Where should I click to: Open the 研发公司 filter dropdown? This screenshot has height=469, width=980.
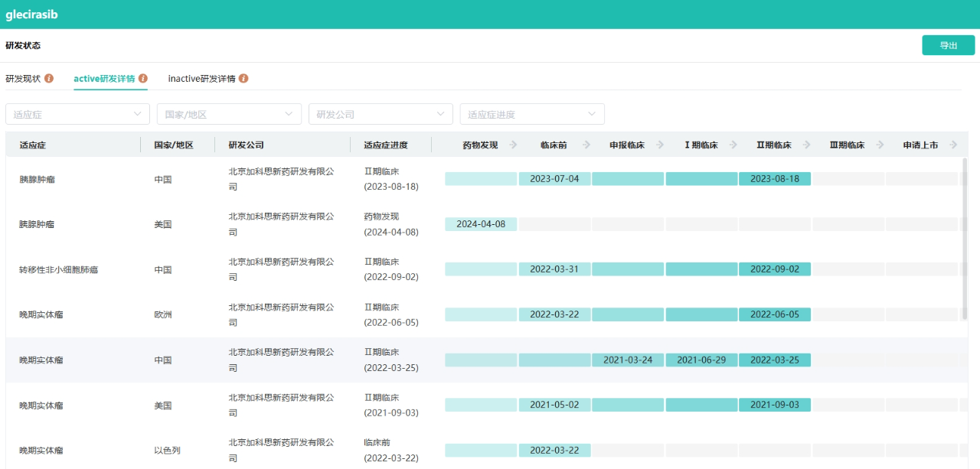click(x=381, y=114)
